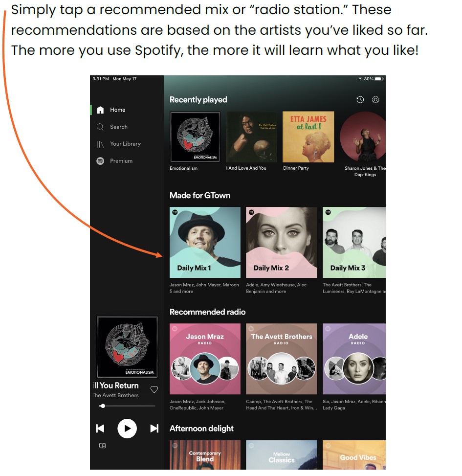The image size is (462, 476).
Task: Open Mellow Classics playlist
Action: [282, 455]
